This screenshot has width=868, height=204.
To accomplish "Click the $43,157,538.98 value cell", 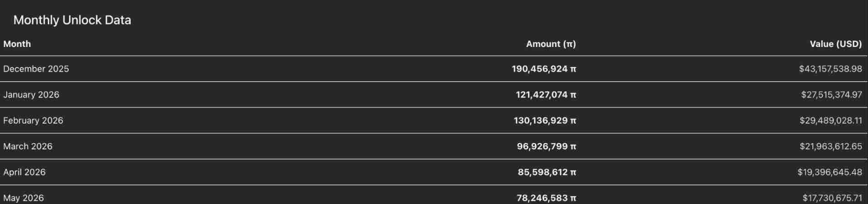I will [x=830, y=69].
